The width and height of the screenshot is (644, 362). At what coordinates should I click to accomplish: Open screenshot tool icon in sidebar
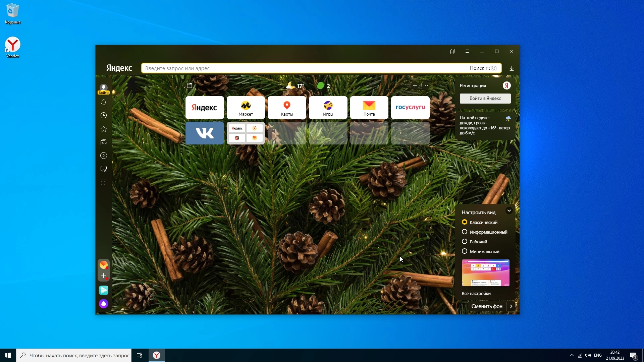point(104,169)
